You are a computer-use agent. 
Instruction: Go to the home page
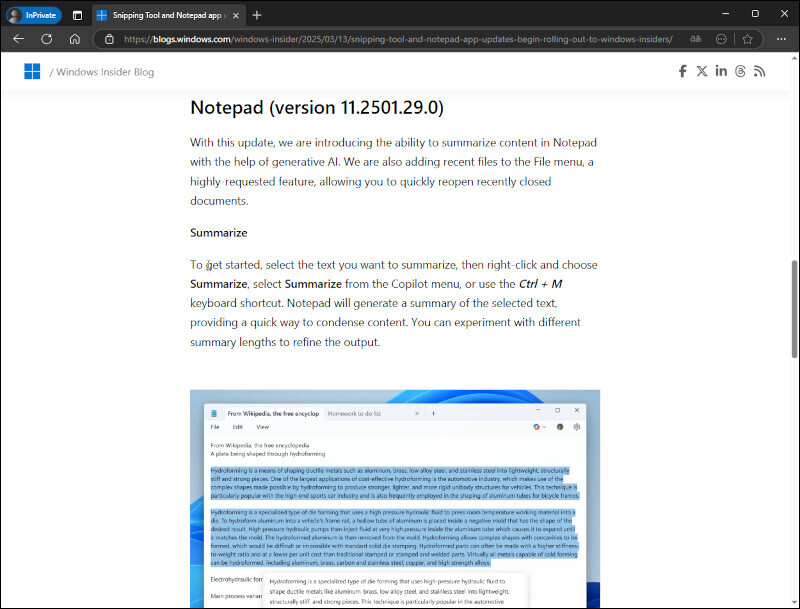click(x=74, y=39)
